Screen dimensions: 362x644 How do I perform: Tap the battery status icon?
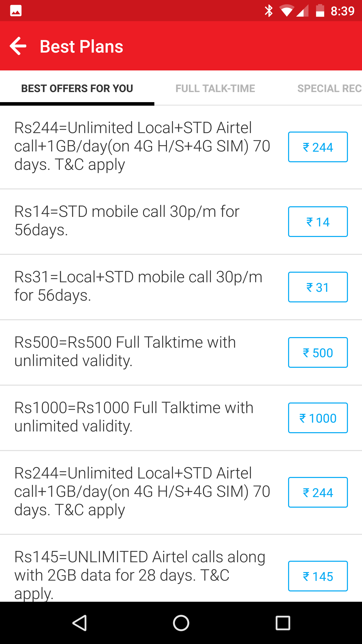(x=320, y=11)
